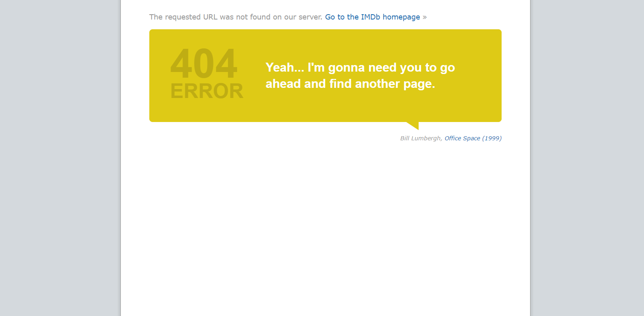Image resolution: width=644 pixels, height=316 pixels.
Task: Click "The requested URL was not found" message
Action: [236, 17]
